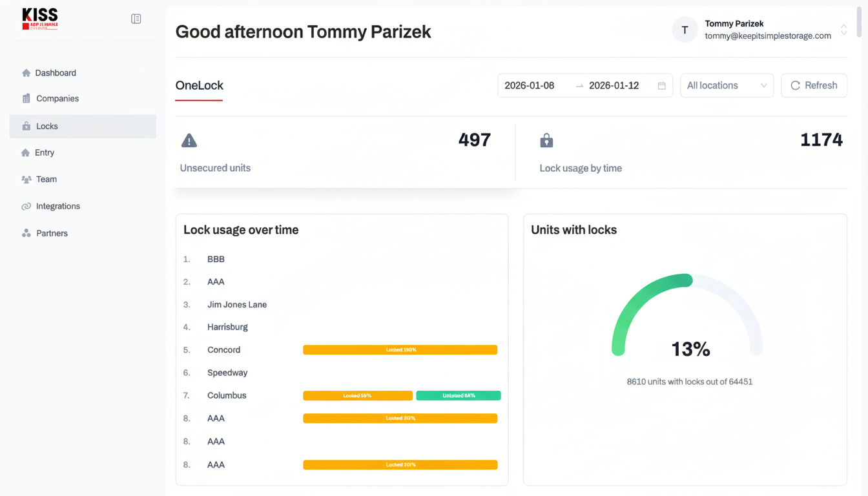Collapse the sidebar with the panel icon
This screenshot has width=868, height=496.
point(136,19)
